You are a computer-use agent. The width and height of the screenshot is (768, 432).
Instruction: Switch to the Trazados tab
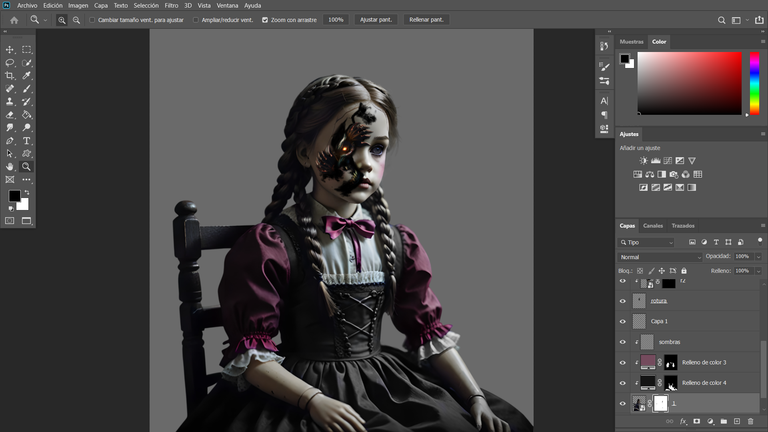coord(683,226)
